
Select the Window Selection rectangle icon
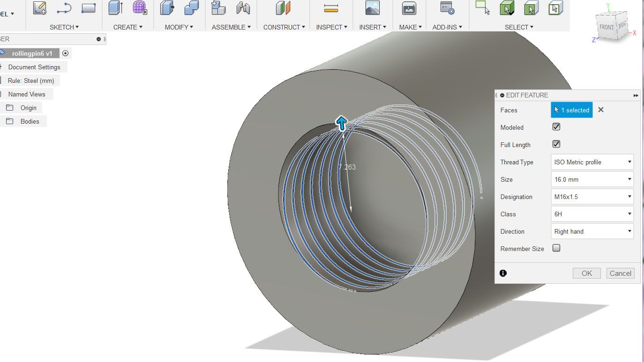point(482,7)
